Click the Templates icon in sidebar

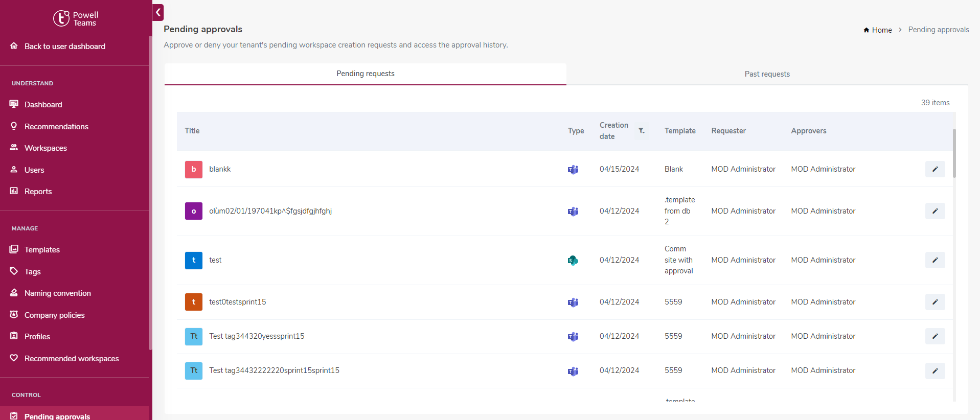pyautogui.click(x=14, y=249)
